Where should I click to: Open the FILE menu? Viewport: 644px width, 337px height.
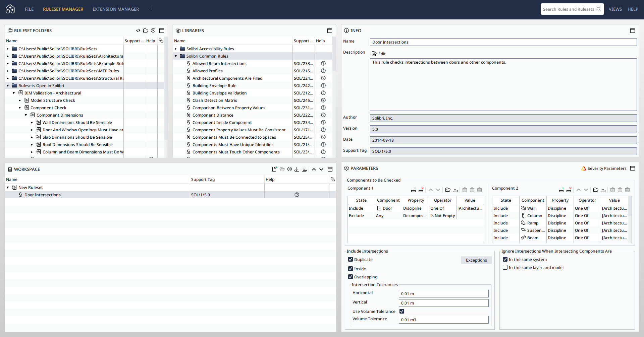[x=29, y=9]
